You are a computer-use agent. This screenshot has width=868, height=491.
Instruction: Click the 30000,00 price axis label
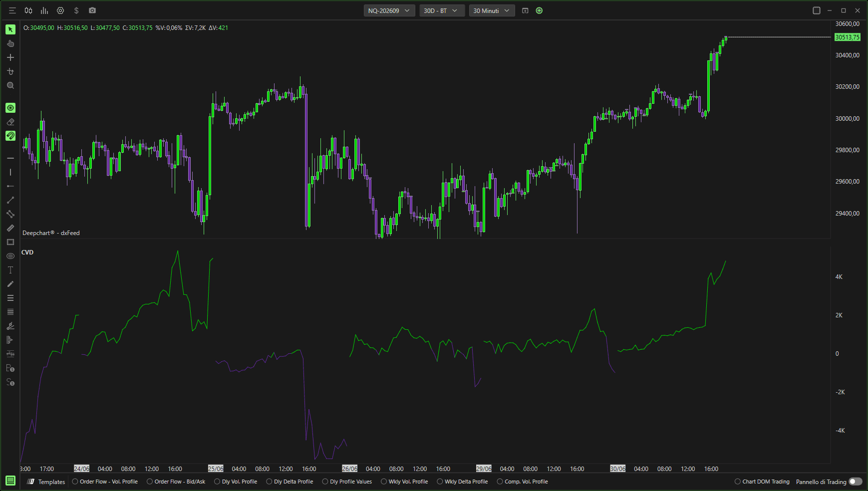coord(848,118)
